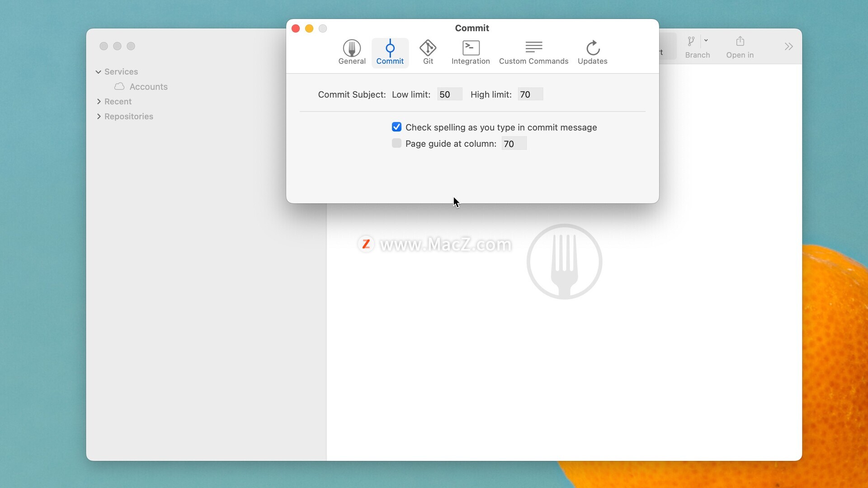The height and width of the screenshot is (488, 868).
Task: Minimize the Commit preferences window
Action: (x=309, y=28)
